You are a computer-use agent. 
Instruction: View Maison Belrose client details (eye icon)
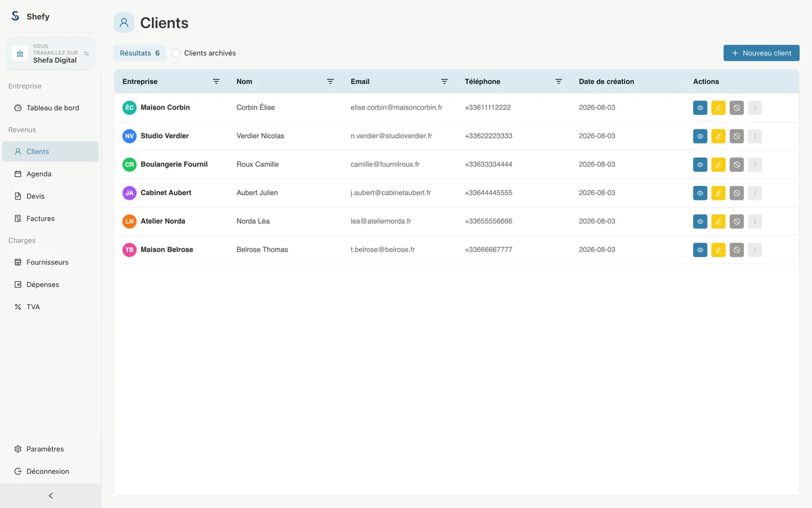point(700,250)
